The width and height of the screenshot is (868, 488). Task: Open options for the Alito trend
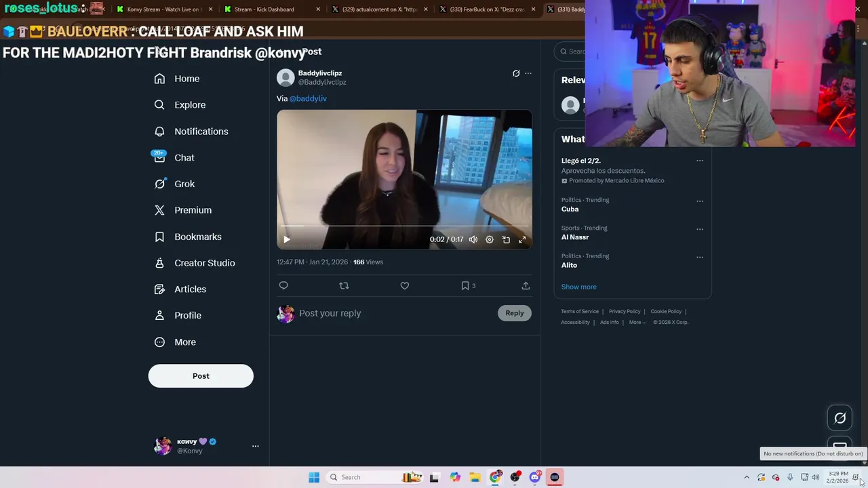700,257
